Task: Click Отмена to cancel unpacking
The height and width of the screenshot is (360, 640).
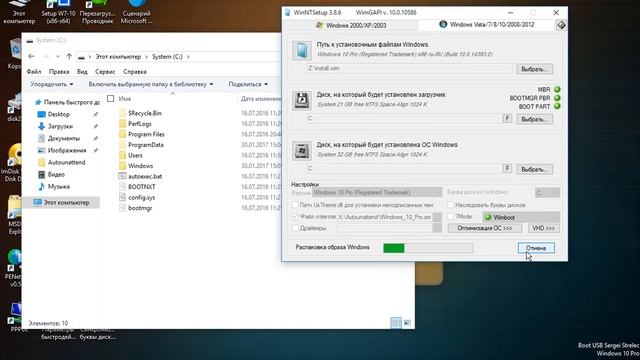Action: (536, 248)
